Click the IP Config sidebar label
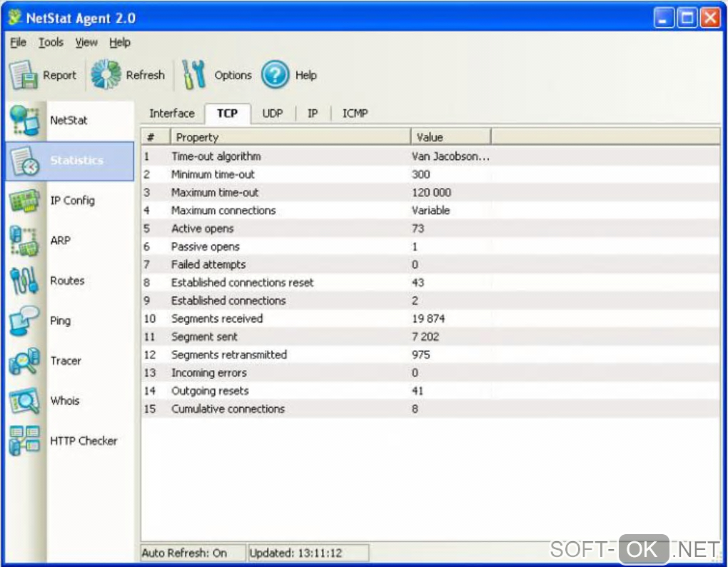Screen dimensions: 728x567 point(72,201)
